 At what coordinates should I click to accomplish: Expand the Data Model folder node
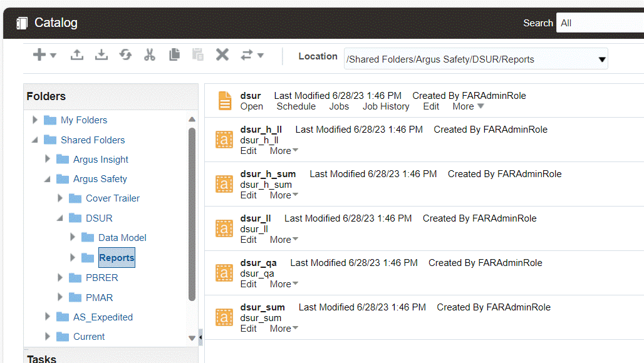coord(72,237)
